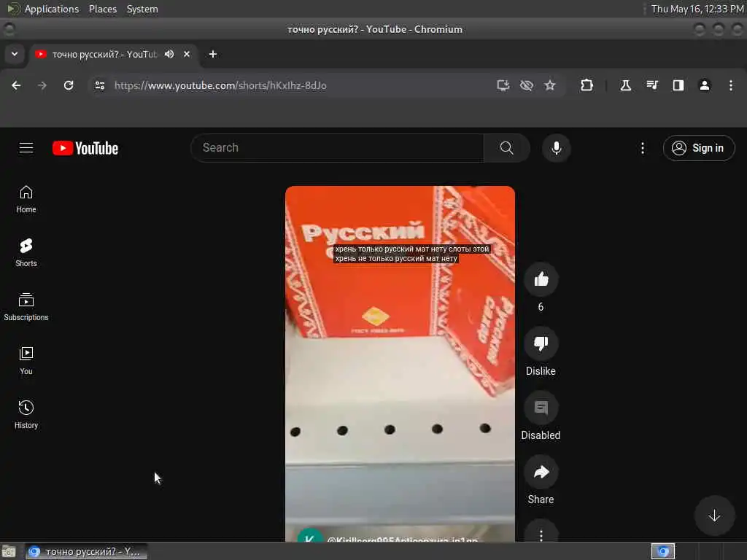
Task: Open Subscriptions in the sidebar
Action: pyautogui.click(x=26, y=307)
